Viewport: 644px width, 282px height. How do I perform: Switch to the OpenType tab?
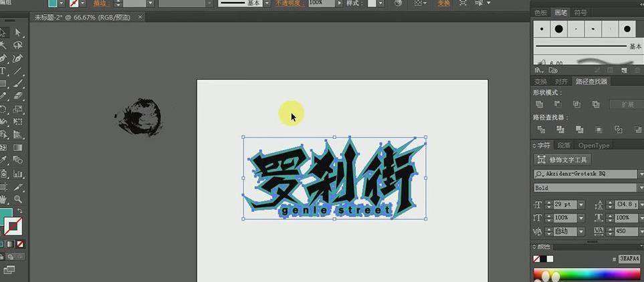click(x=594, y=146)
